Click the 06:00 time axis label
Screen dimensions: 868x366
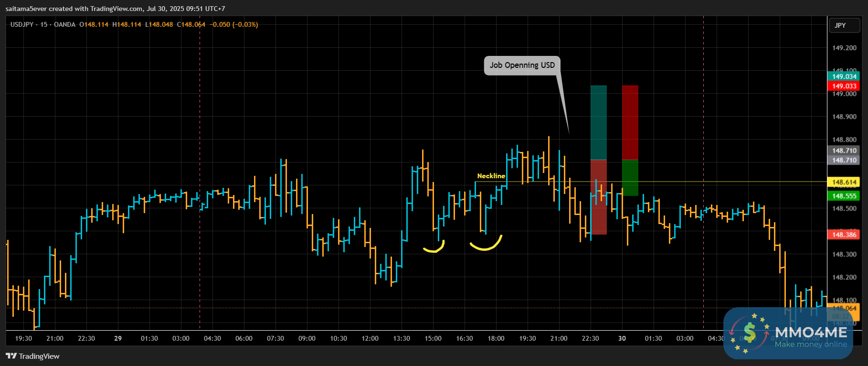click(x=244, y=338)
